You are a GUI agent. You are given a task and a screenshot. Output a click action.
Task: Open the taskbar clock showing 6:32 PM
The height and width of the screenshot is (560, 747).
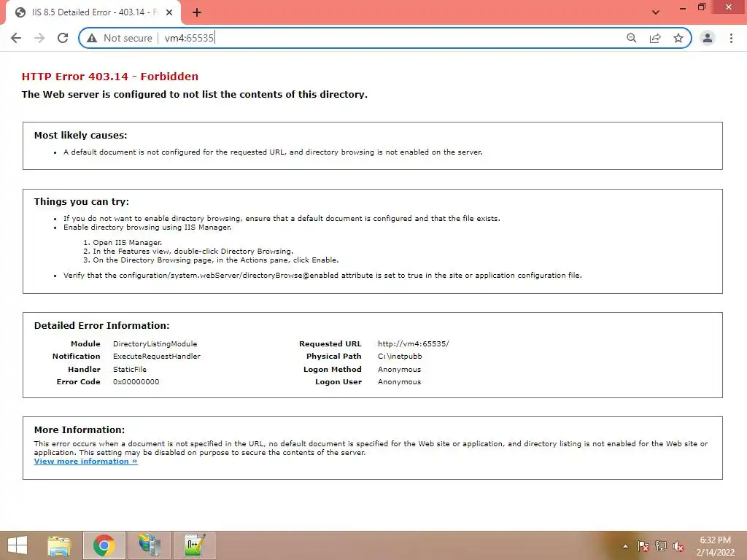[x=715, y=546]
